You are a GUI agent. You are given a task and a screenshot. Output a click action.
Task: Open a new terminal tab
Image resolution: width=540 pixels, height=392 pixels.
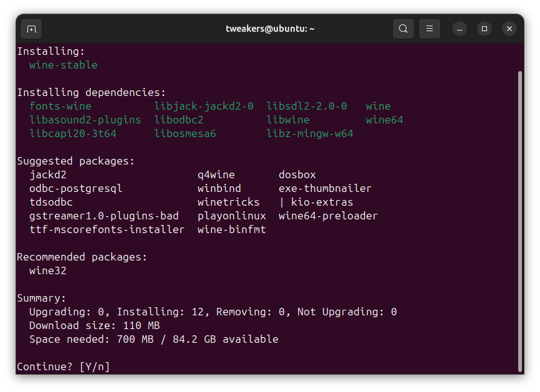click(31, 29)
